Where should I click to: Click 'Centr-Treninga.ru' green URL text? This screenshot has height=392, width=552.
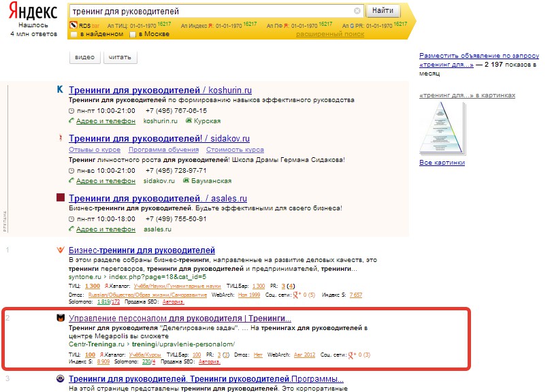97,344
